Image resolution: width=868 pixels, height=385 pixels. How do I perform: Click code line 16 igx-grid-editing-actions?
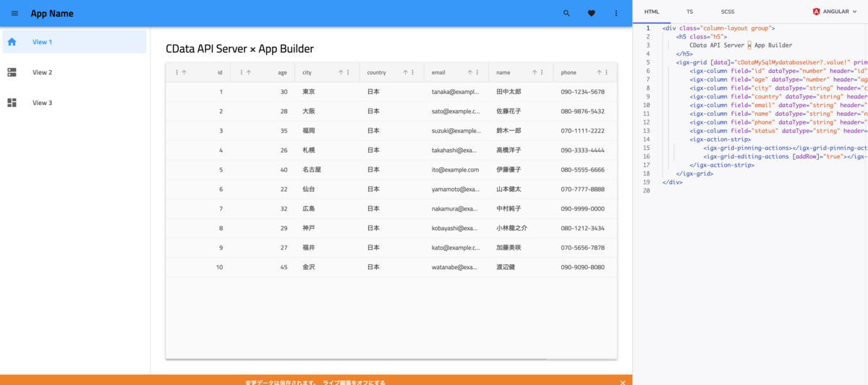[x=786, y=156]
